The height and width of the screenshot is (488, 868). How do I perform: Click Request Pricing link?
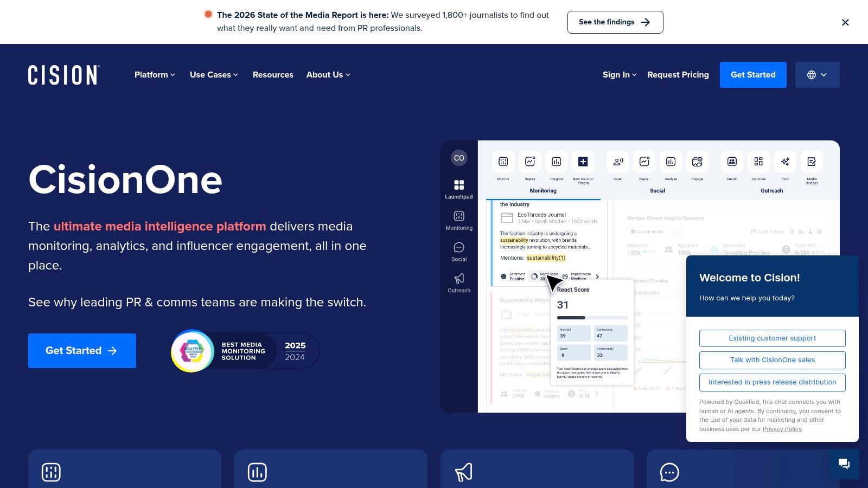(678, 75)
